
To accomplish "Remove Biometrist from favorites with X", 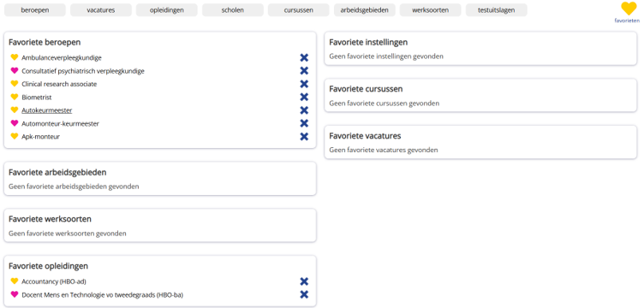I will point(304,97).
